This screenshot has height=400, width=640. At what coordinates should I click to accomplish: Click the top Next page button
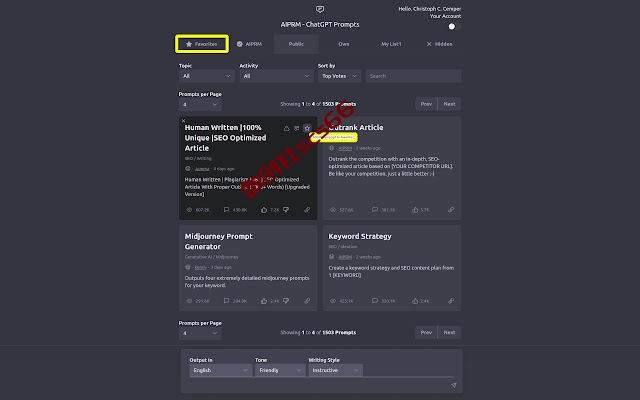coord(449,104)
